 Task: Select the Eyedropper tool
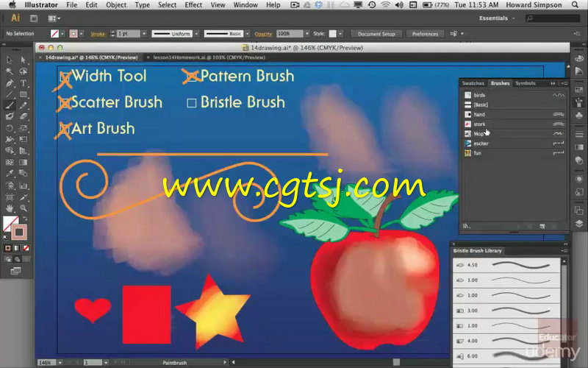point(10,174)
